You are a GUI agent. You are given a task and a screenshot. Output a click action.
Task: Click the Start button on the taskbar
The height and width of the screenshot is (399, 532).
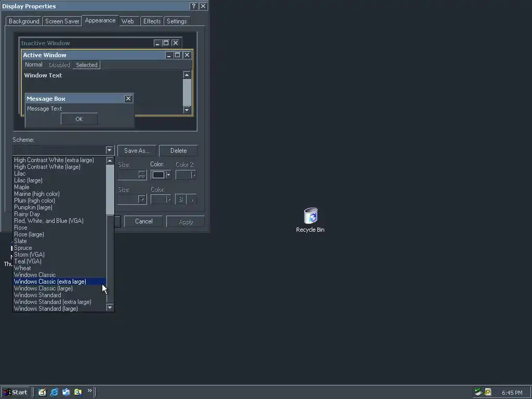click(15, 392)
